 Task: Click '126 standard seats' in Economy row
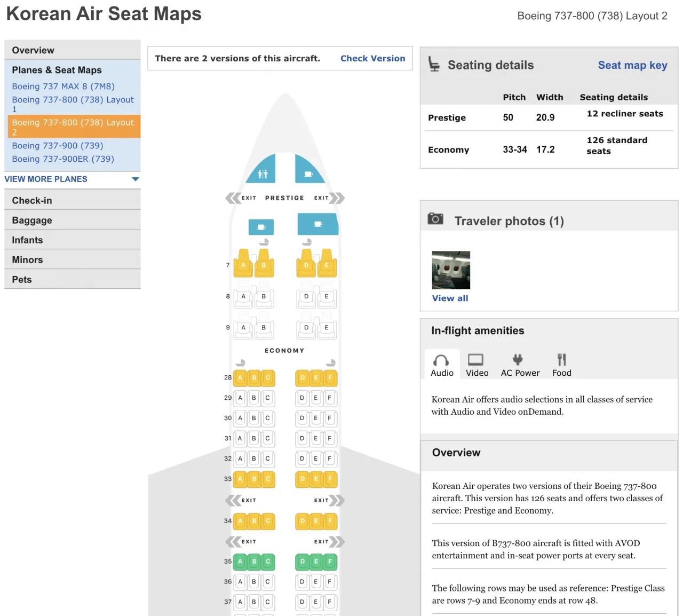tap(617, 146)
